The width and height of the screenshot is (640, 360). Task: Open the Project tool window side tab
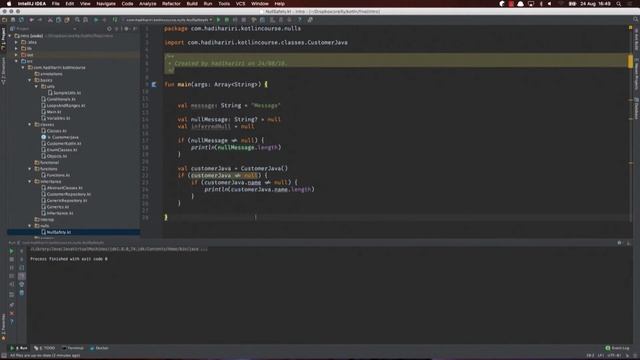pyautogui.click(x=3, y=39)
